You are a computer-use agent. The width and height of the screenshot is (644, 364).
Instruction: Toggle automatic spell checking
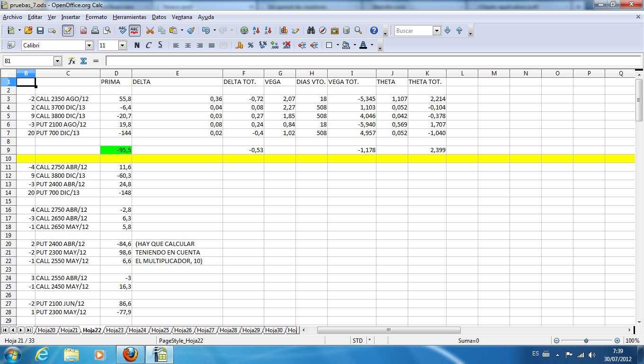pos(134,31)
